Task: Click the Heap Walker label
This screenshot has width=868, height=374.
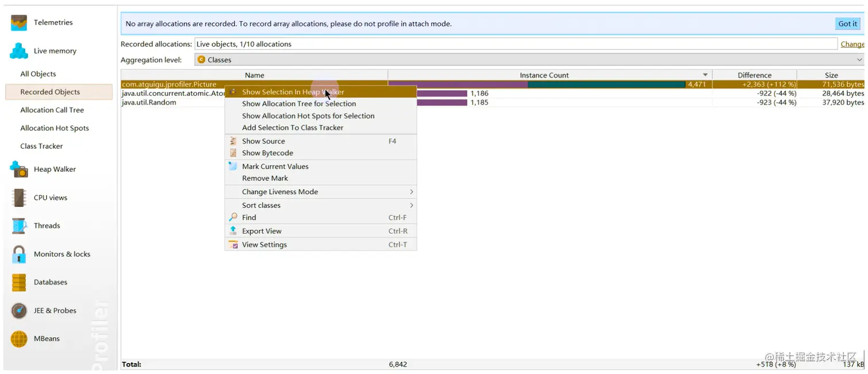Action: (55, 169)
